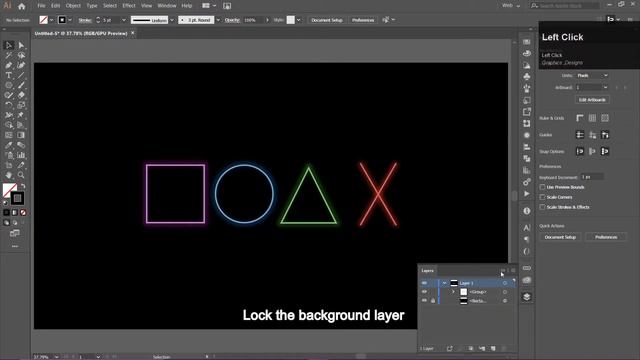
Task: Hide Layer 1 using its eye icon
Action: [x=424, y=283]
